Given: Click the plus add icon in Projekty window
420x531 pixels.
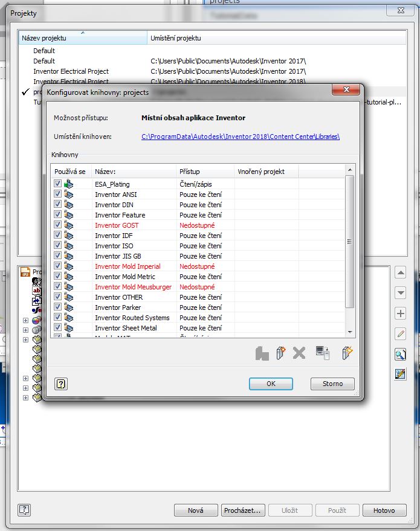Looking at the screenshot, I should click(x=400, y=314).
